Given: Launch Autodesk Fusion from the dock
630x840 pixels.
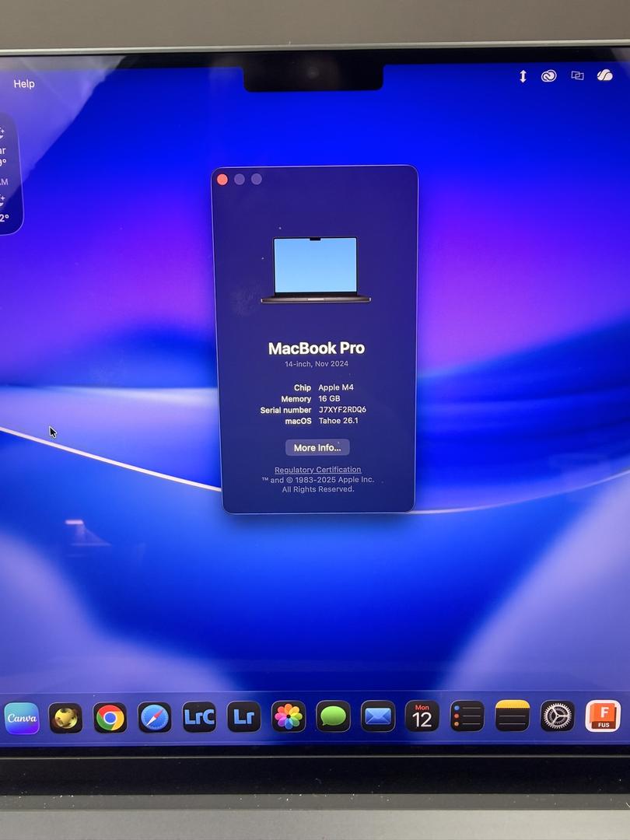Looking at the screenshot, I should point(603,716).
